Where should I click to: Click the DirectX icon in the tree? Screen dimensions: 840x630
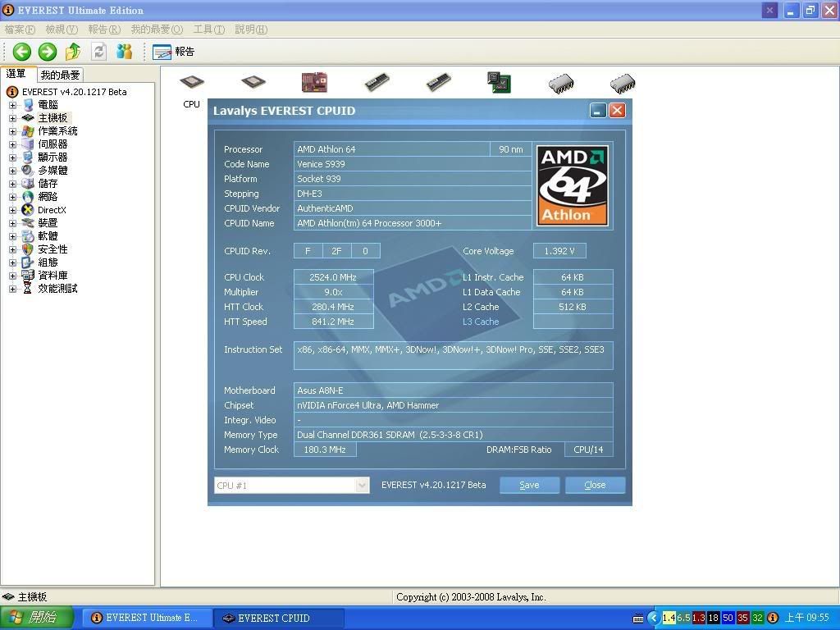28,210
